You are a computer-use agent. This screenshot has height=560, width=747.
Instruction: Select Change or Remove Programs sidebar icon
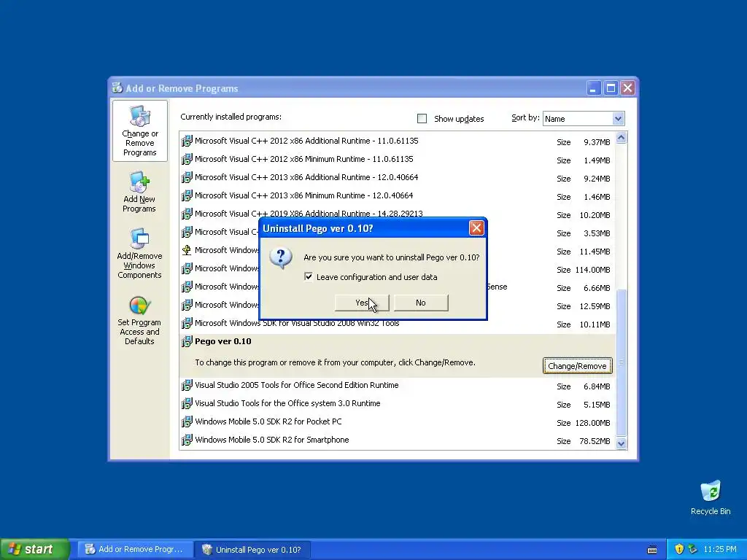(x=139, y=131)
